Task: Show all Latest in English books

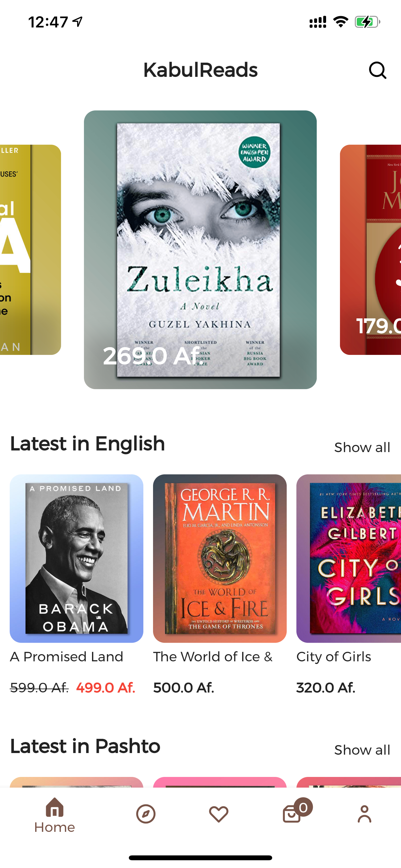Action: pos(362,448)
